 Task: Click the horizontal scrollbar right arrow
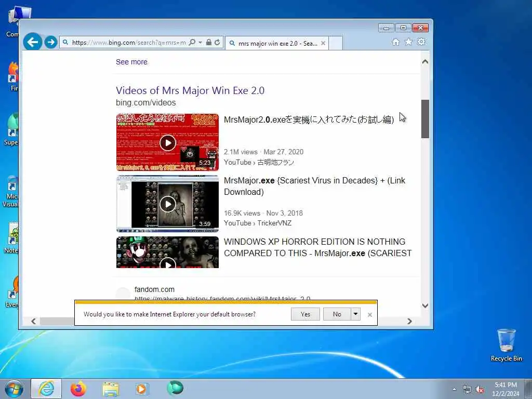409,321
